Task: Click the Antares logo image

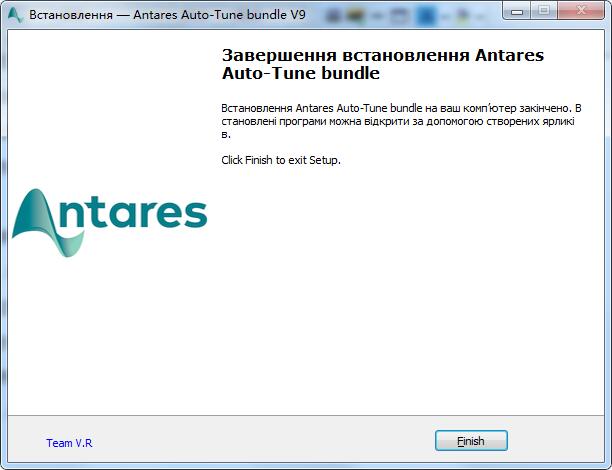Action: click(110, 222)
